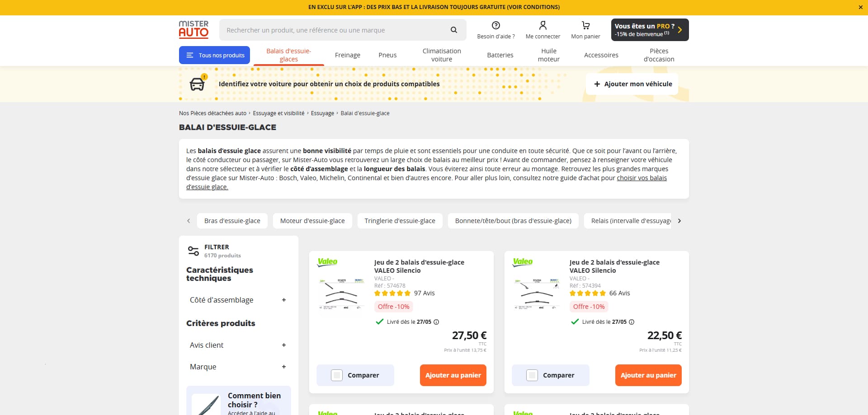Viewport: 868px width, 415px height.
Task: Click the filter sliders icon
Action: (193, 251)
